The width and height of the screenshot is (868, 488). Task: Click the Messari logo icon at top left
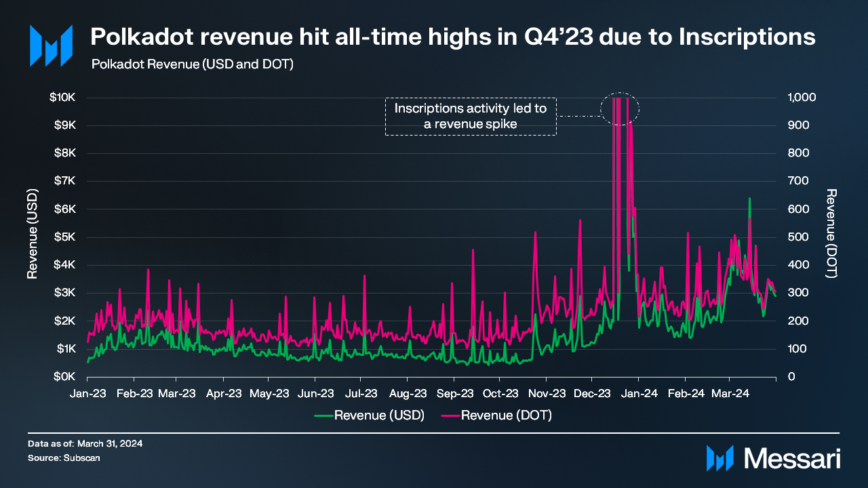(51, 45)
